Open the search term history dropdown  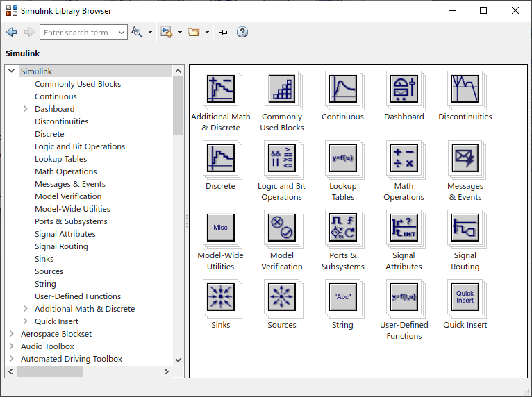122,33
